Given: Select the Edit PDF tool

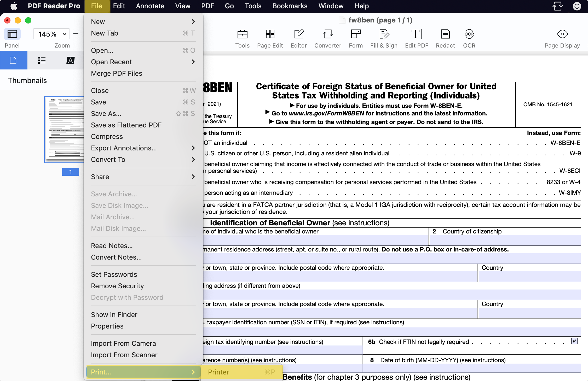Looking at the screenshot, I should pos(417,39).
